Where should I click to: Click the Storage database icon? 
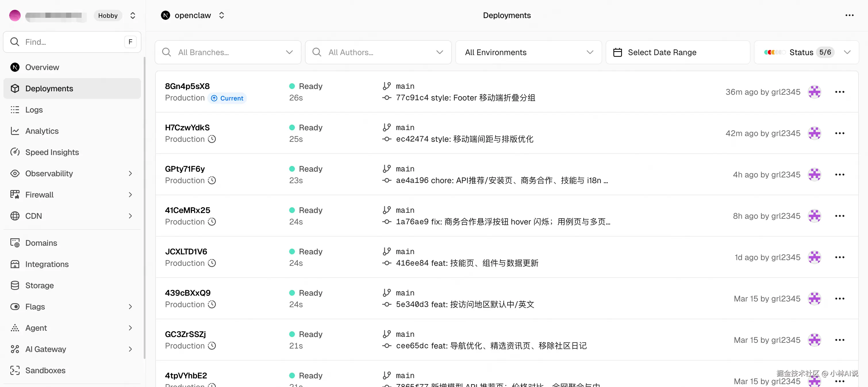pos(15,285)
